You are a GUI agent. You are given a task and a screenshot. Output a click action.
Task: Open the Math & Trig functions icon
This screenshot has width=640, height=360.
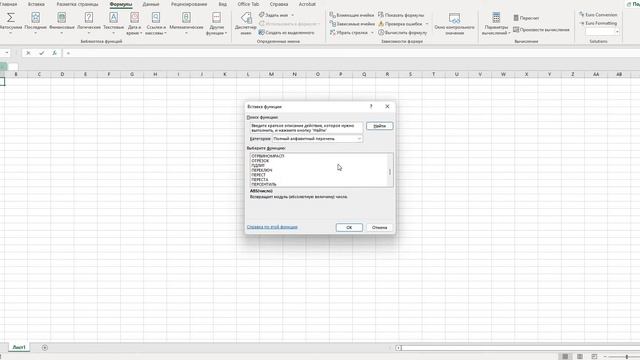(186, 17)
